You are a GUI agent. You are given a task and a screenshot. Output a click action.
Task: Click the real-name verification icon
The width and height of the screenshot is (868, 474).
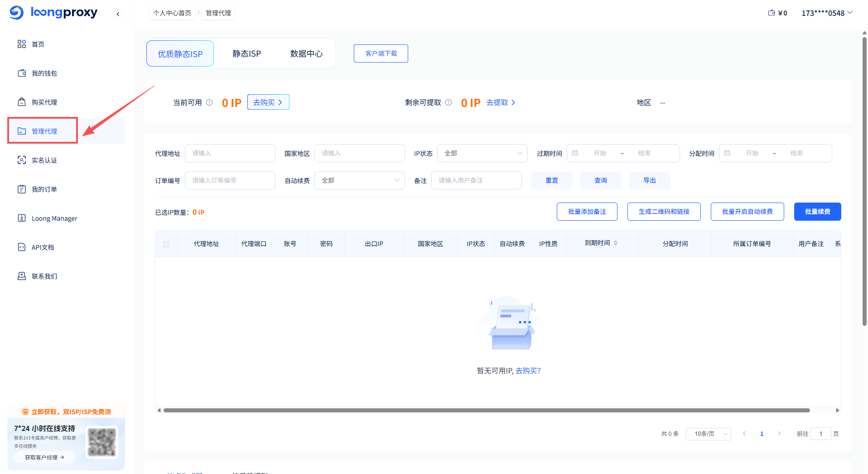[x=21, y=160]
